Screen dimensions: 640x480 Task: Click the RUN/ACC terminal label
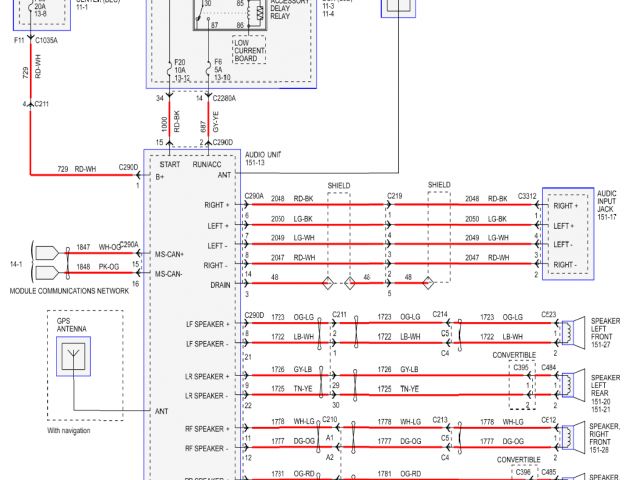point(218,165)
